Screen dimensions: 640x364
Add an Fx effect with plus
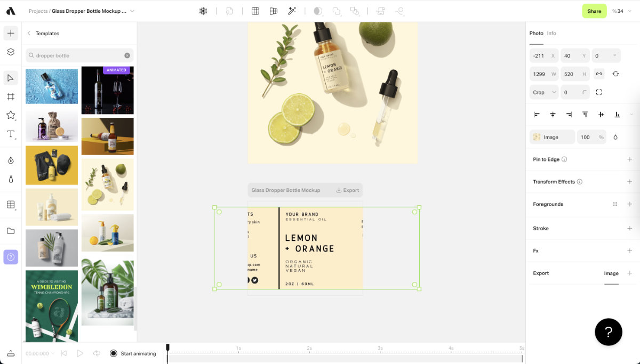tap(629, 250)
